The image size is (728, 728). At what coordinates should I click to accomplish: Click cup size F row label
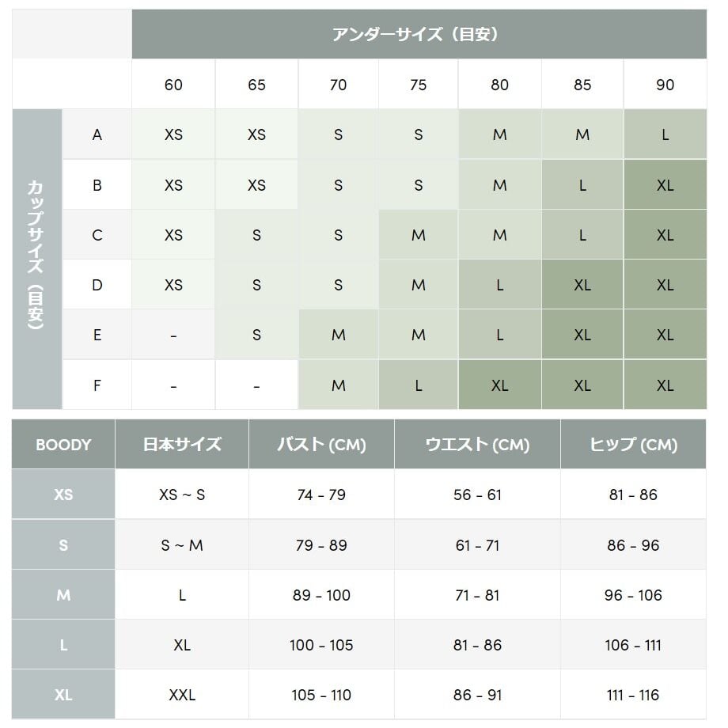97,385
